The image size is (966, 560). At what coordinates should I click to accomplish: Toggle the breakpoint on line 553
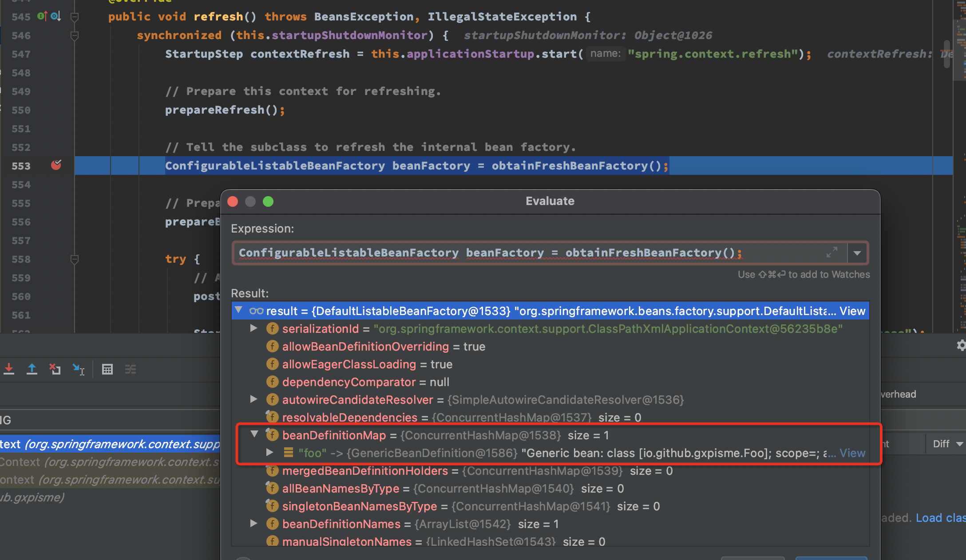[x=56, y=166]
